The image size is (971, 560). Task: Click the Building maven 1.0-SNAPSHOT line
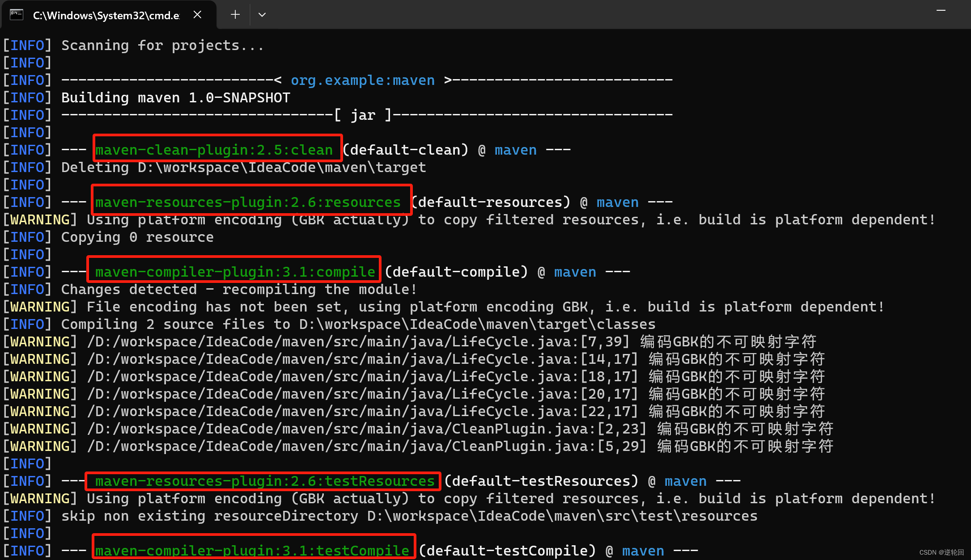click(x=175, y=97)
